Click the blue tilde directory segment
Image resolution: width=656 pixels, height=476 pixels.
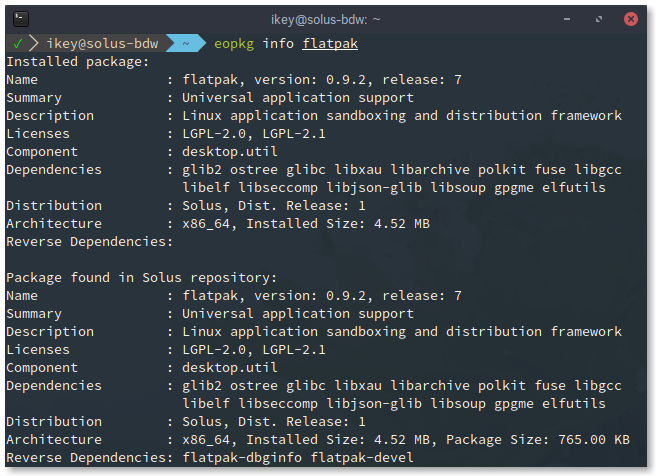click(x=186, y=44)
